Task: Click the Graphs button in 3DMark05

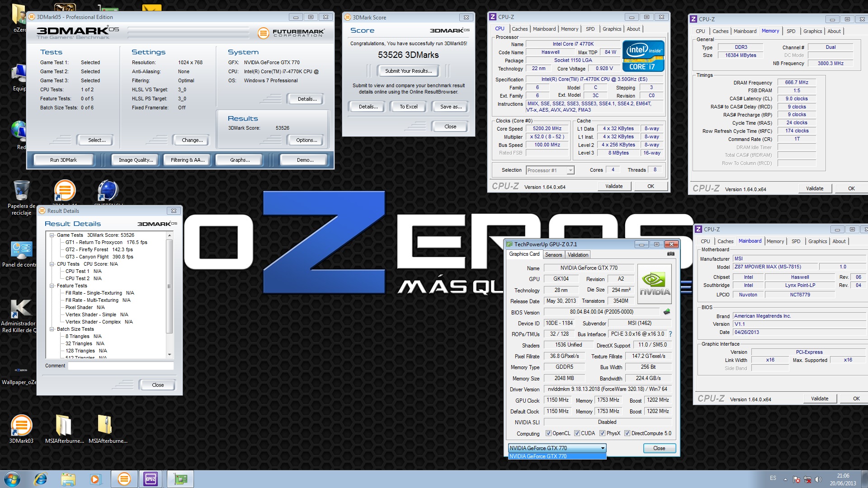Action: pyautogui.click(x=240, y=160)
